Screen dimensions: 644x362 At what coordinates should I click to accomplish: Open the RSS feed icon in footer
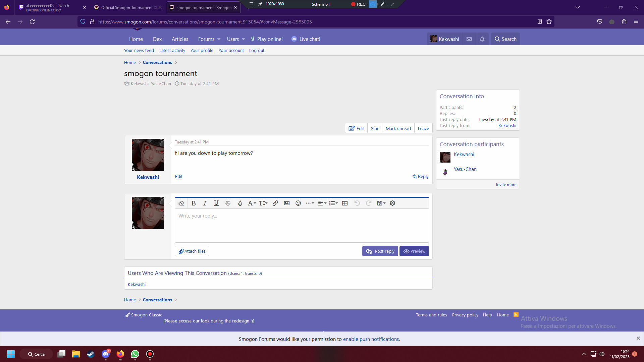(x=516, y=315)
